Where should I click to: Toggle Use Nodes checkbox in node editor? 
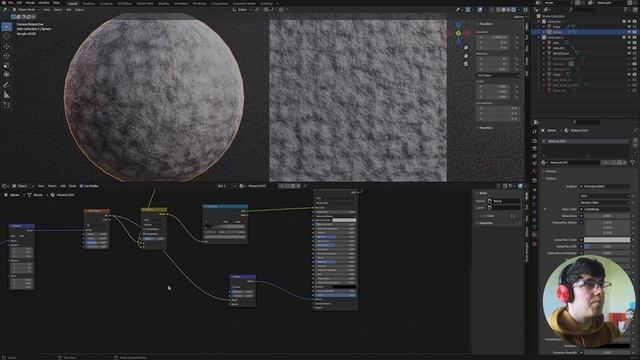81,186
